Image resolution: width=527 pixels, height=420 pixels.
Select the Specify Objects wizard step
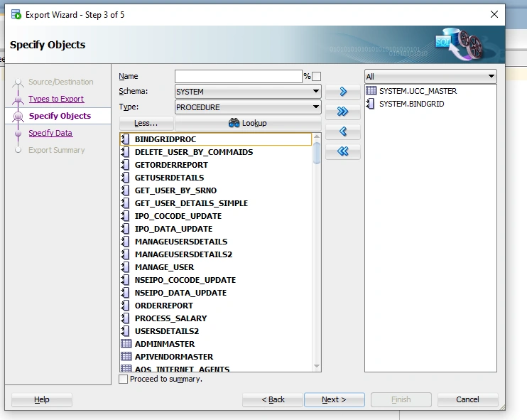pos(60,116)
